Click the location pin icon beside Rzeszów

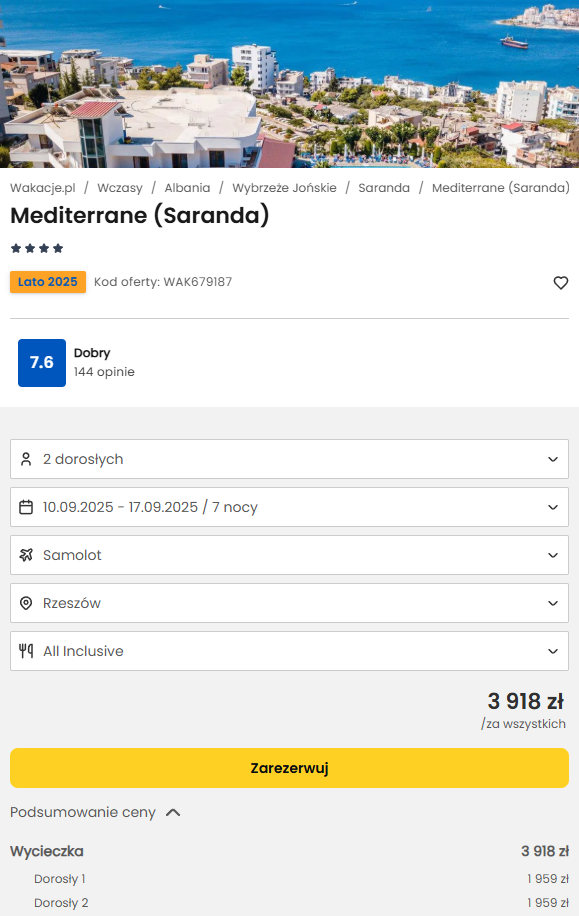(x=26, y=603)
